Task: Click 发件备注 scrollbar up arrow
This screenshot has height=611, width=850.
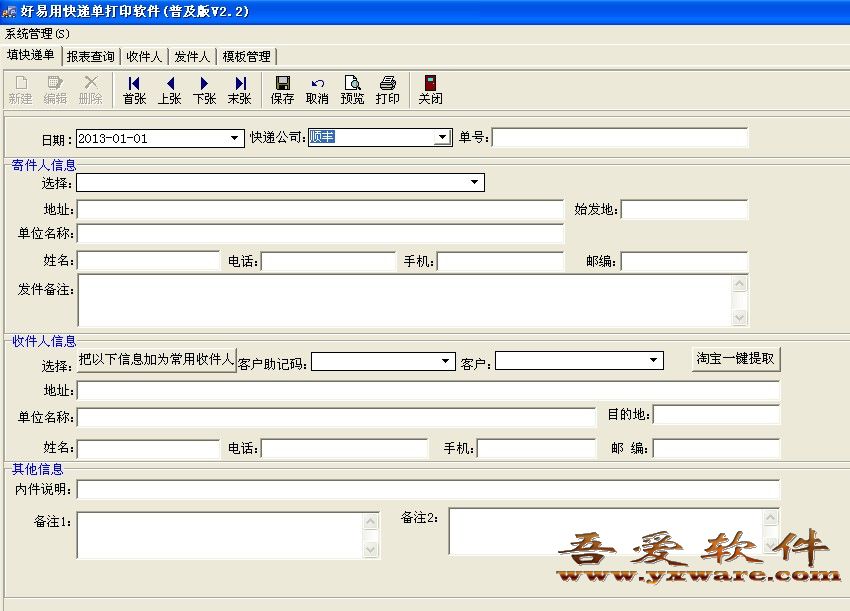Action: point(739,284)
